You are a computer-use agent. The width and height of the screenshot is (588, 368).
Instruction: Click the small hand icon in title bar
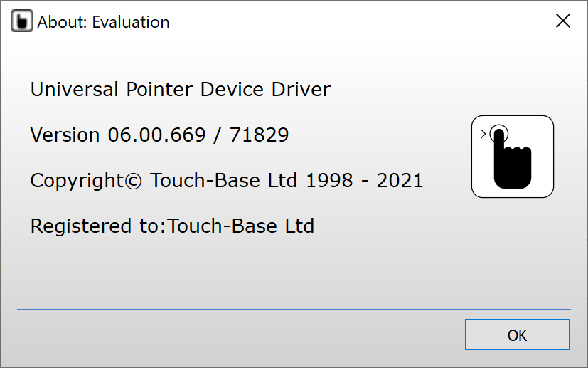(22, 21)
